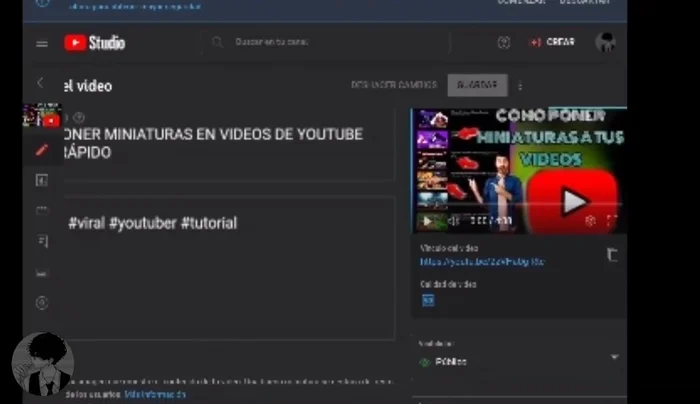Open the youtu.be video link
This screenshot has height=404, width=700.
[x=482, y=262]
